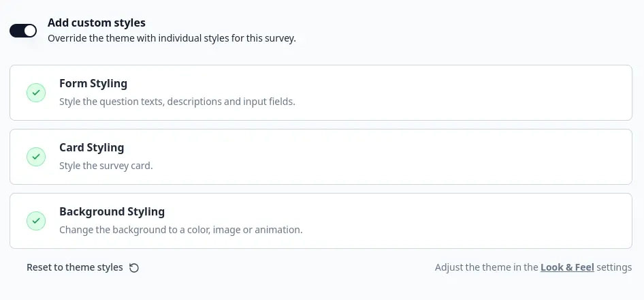Click the 'Override the theme' description text
Screen dimensions: 644x300
(172, 38)
